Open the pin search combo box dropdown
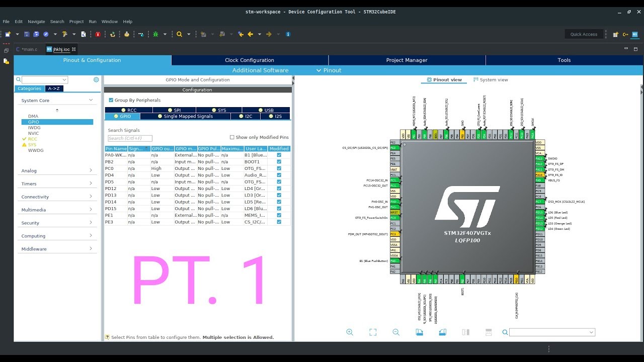644x362 pixels. pos(591,332)
